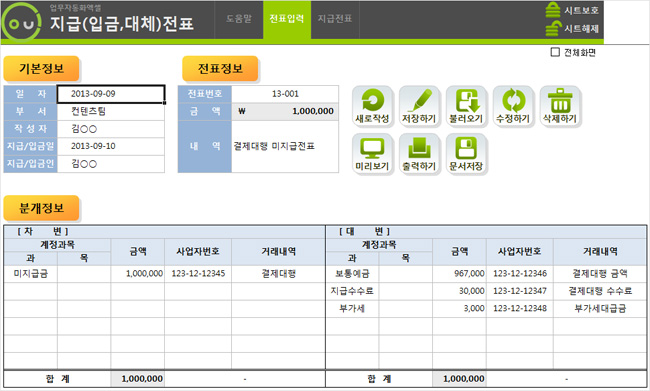This screenshot has width=650, height=391.
Task: Load a voucher using 불러오기 icon
Action: [x=466, y=106]
